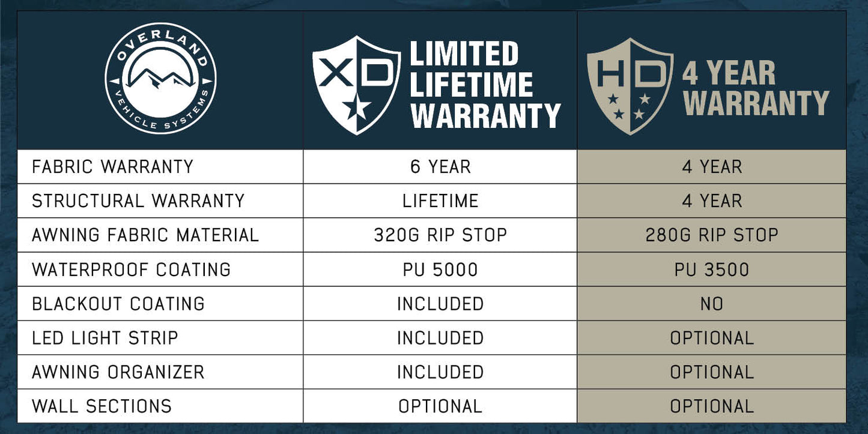Select the PU 5000 coating cell
Screen dimensions: 868x434
[x=440, y=269]
